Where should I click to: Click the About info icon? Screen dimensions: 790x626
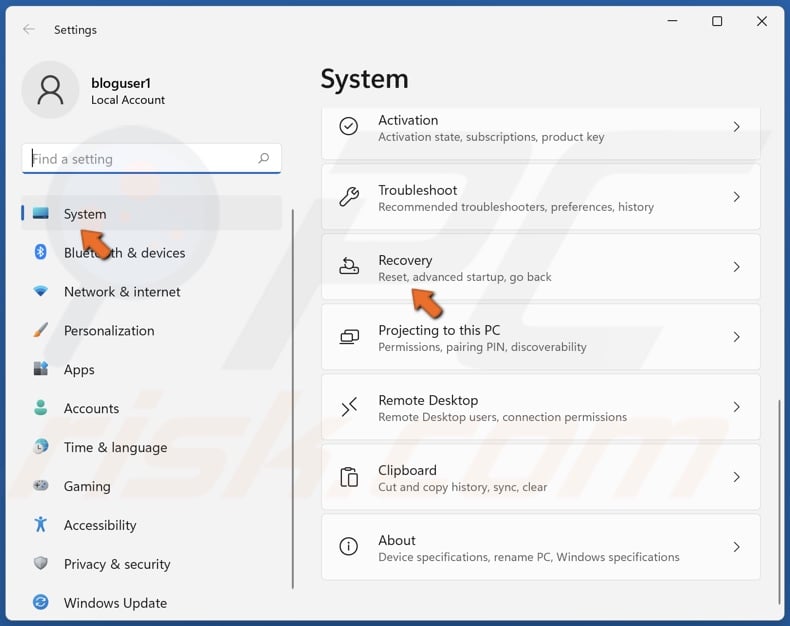tap(349, 546)
